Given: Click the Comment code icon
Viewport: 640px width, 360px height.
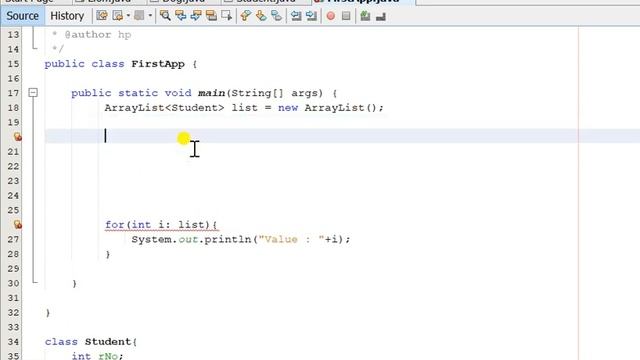Looking at the screenshot, I should pos(365,16).
